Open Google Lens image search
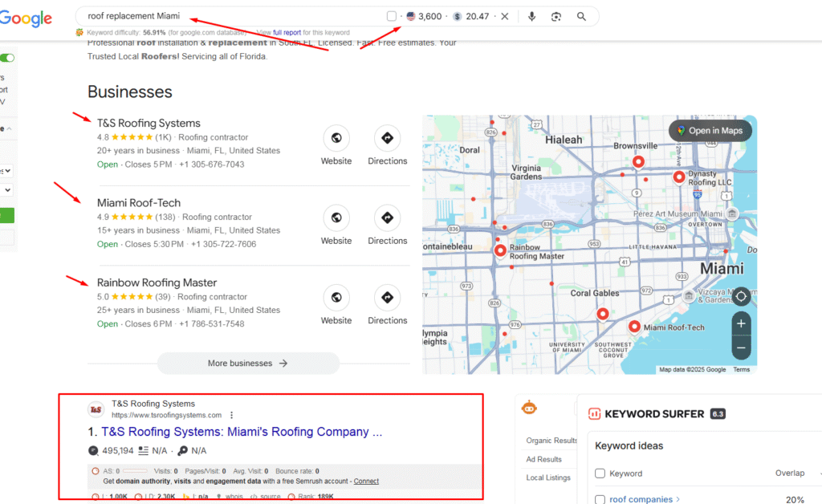This screenshot has height=504, width=822. [x=556, y=17]
